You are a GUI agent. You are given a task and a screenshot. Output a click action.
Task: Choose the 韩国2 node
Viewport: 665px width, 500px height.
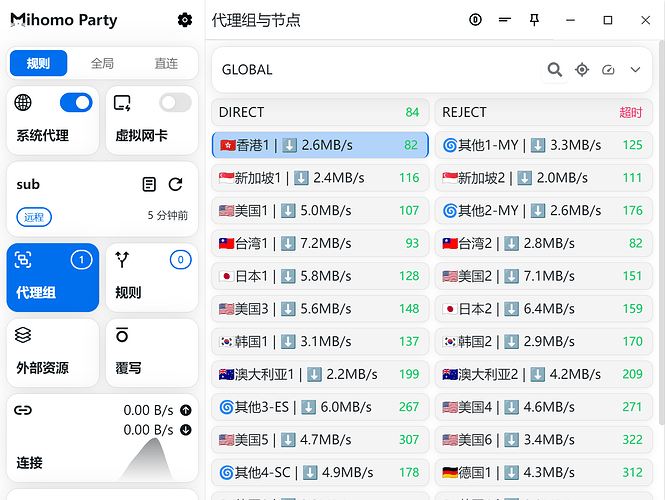point(544,341)
